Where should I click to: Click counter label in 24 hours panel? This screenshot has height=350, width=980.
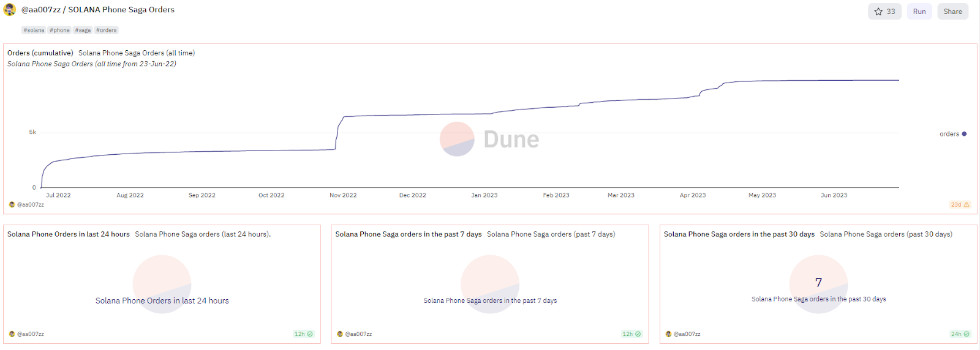pos(162,301)
